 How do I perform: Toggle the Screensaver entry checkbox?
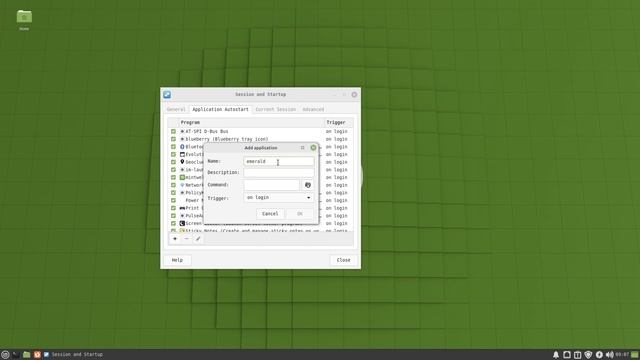coord(173,223)
